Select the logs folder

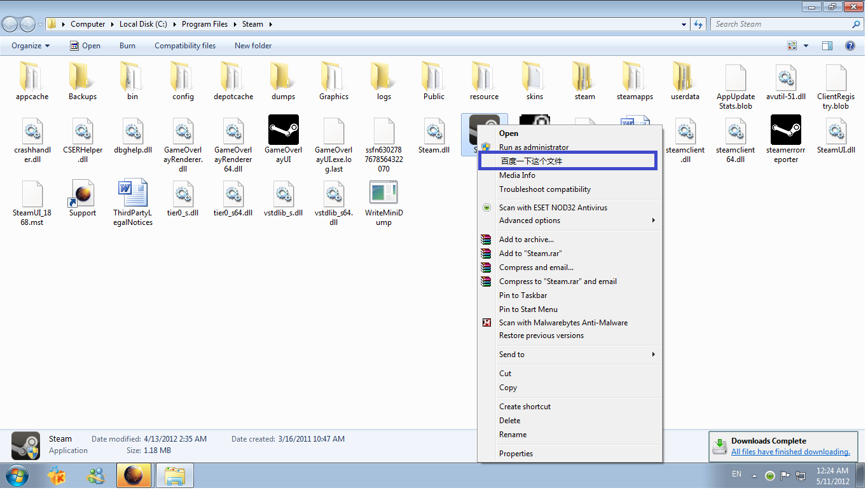(384, 81)
